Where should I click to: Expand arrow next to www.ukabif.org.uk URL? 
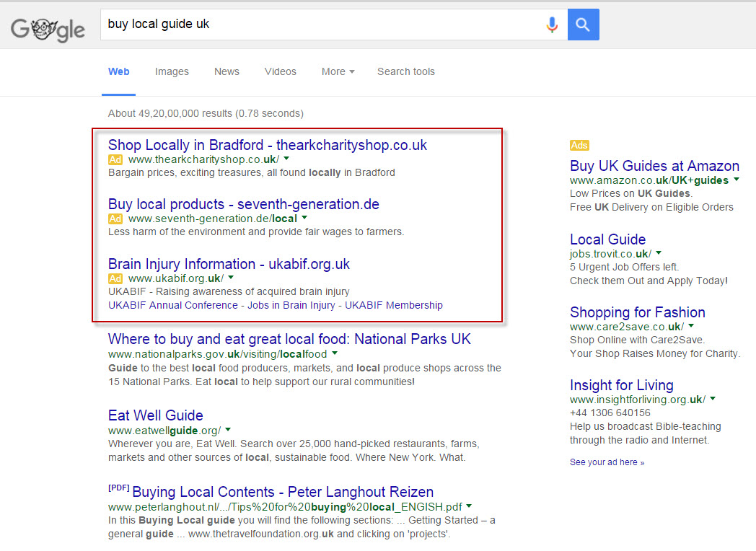pos(231,277)
